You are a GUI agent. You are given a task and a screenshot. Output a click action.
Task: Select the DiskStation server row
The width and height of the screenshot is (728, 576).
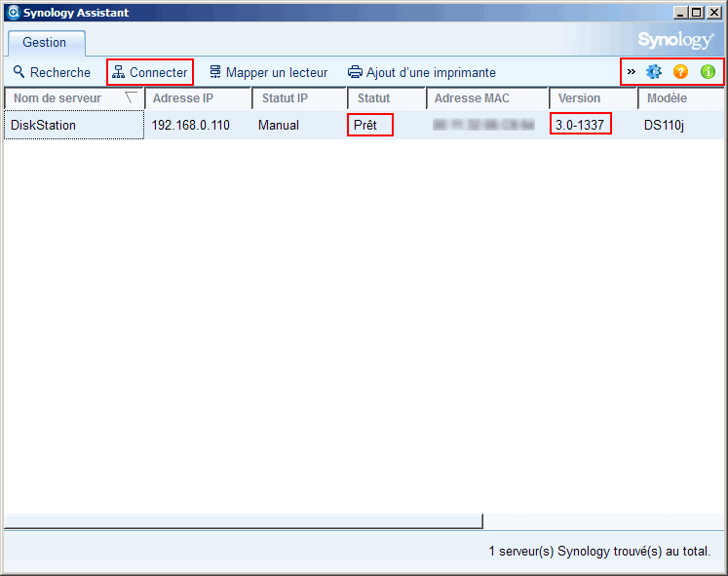click(x=364, y=125)
